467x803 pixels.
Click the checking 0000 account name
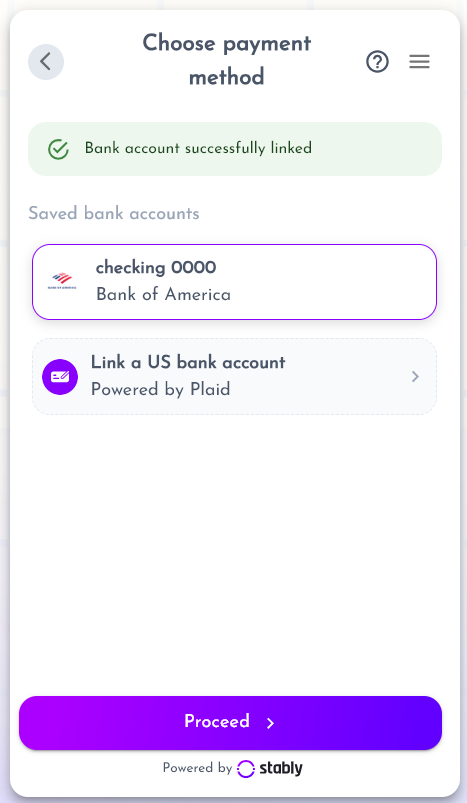point(156,267)
